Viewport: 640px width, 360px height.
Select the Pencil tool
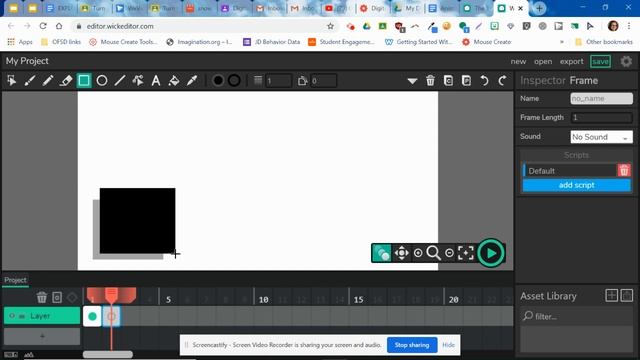coord(47,80)
